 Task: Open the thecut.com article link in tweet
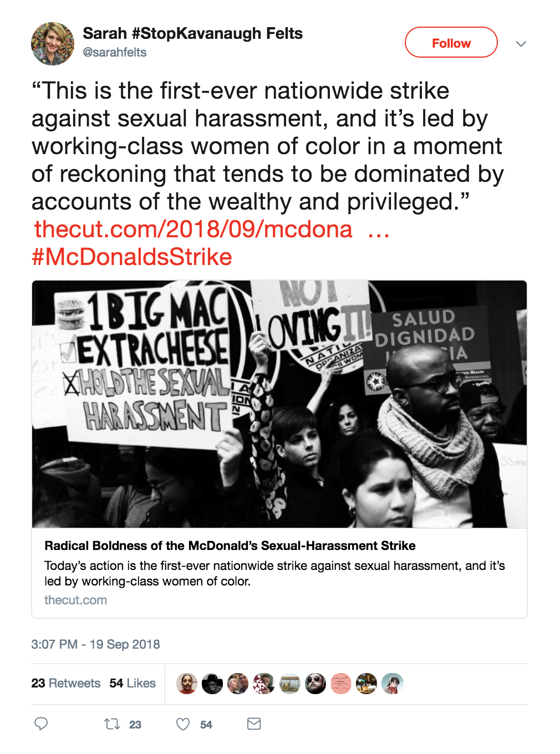194,229
